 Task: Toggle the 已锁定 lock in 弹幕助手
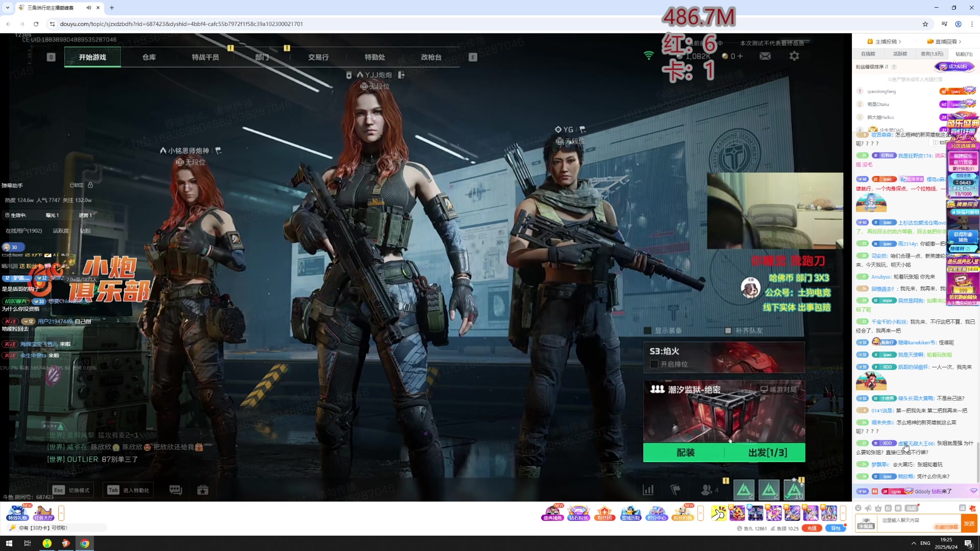[90, 185]
